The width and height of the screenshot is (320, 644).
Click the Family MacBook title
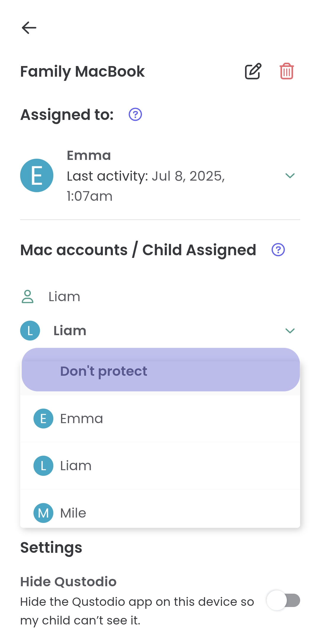[82, 71]
